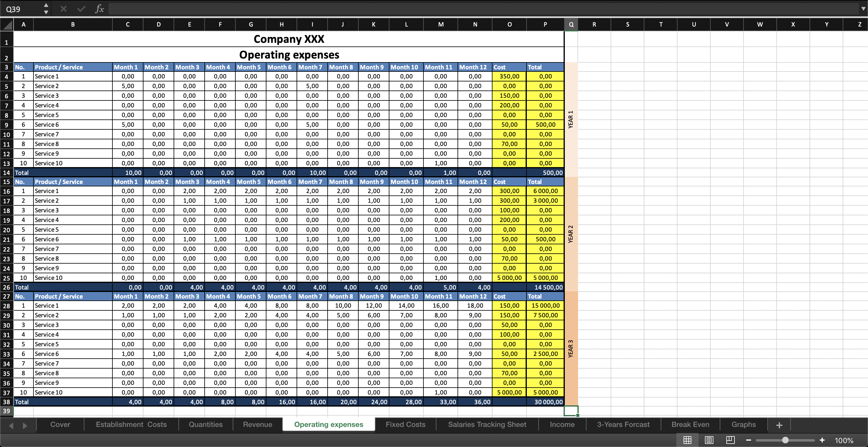Click the zoom slider handle
Screen dimensions: 868x447
[x=785, y=440]
